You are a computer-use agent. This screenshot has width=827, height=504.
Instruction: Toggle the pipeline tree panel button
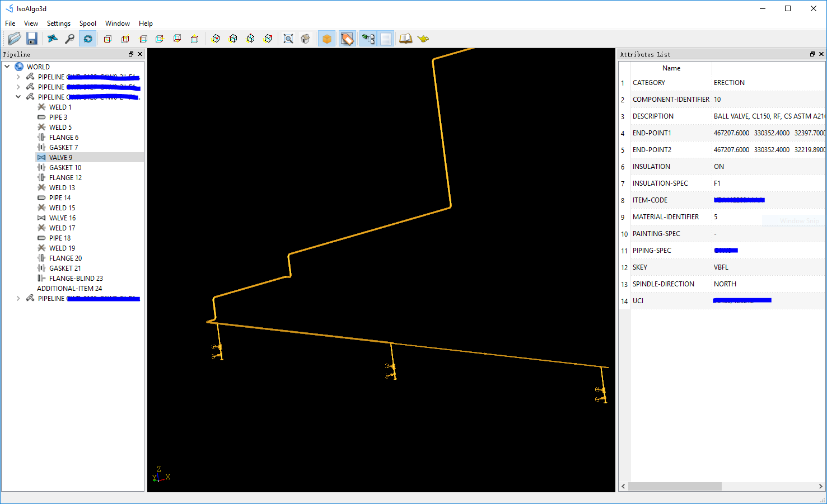pos(368,39)
